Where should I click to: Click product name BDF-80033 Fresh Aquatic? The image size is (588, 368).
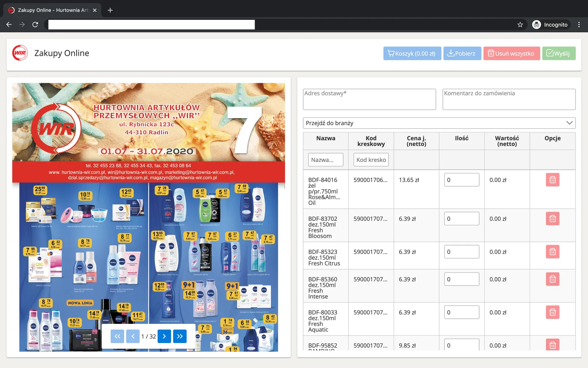[323, 321]
